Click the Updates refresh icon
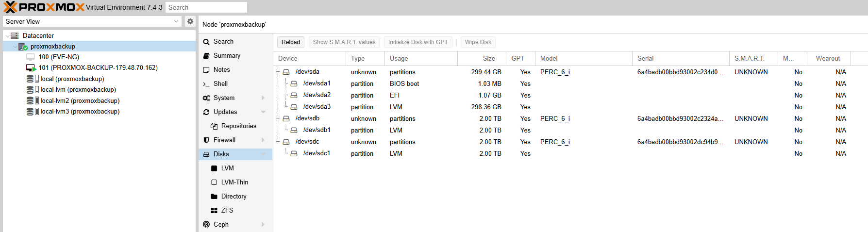868x232 pixels. tap(206, 112)
